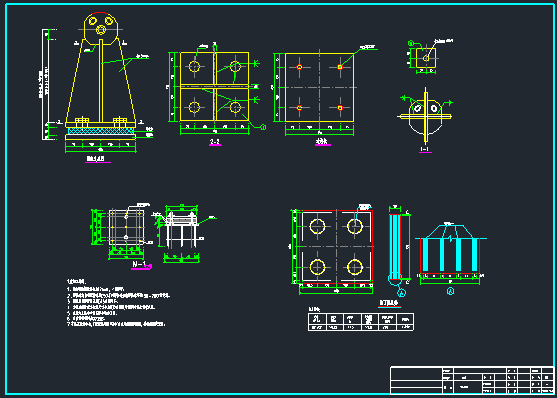This screenshot has width=557, height=398.
Task: Click the circled A marker under striped detail
Action: tap(450, 292)
